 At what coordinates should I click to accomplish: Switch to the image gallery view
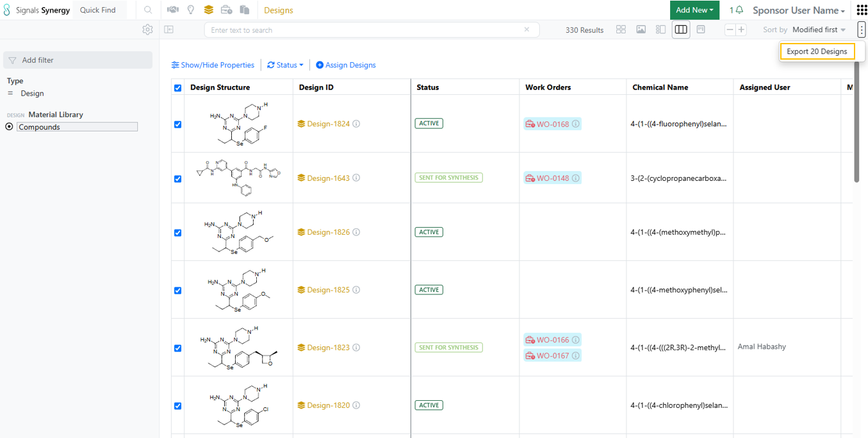641,29
